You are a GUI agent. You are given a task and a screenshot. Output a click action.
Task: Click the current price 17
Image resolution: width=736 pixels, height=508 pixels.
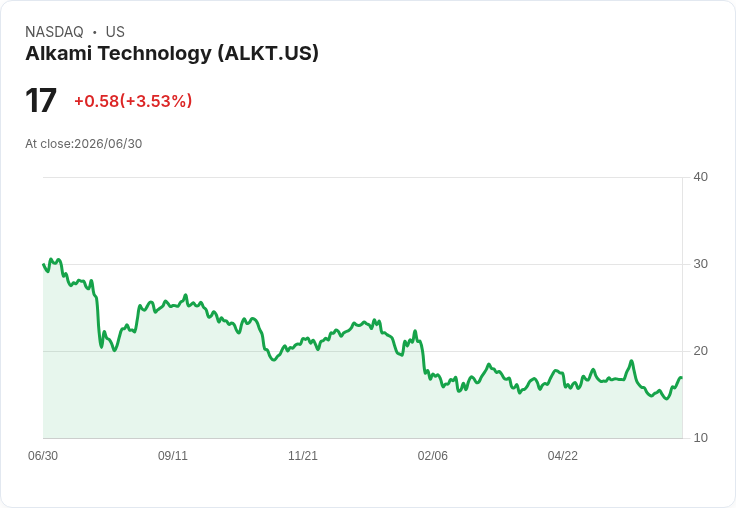coord(41,100)
